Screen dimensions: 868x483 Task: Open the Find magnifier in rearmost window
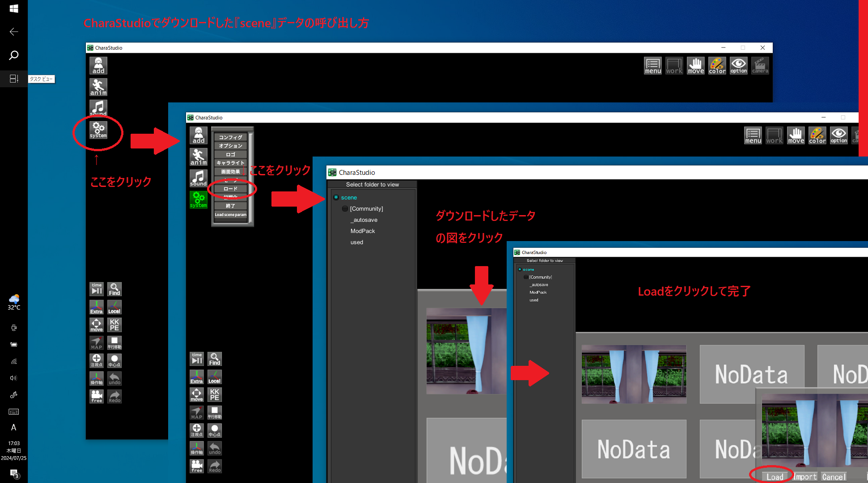click(114, 289)
